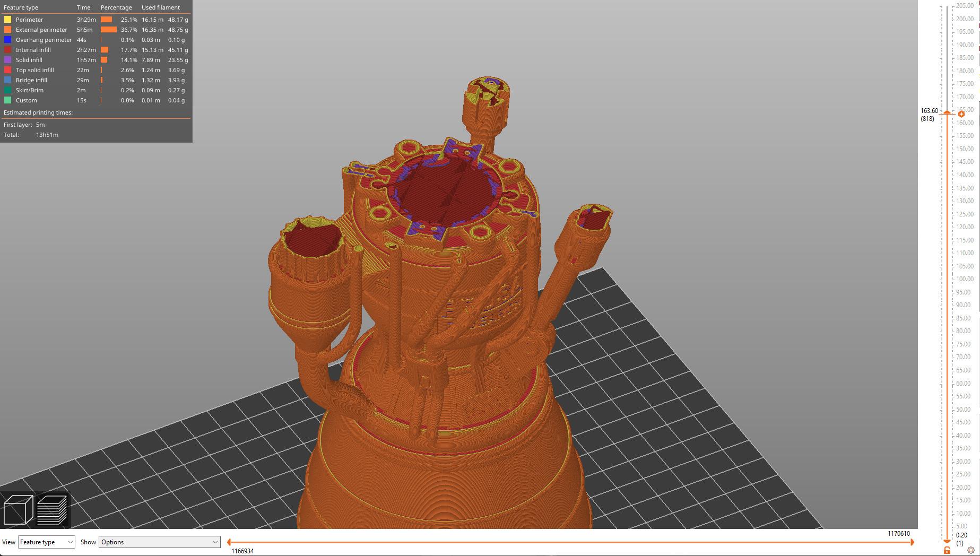Open the layer slider settings gear
This screenshot has height=556, width=980.
point(970,550)
